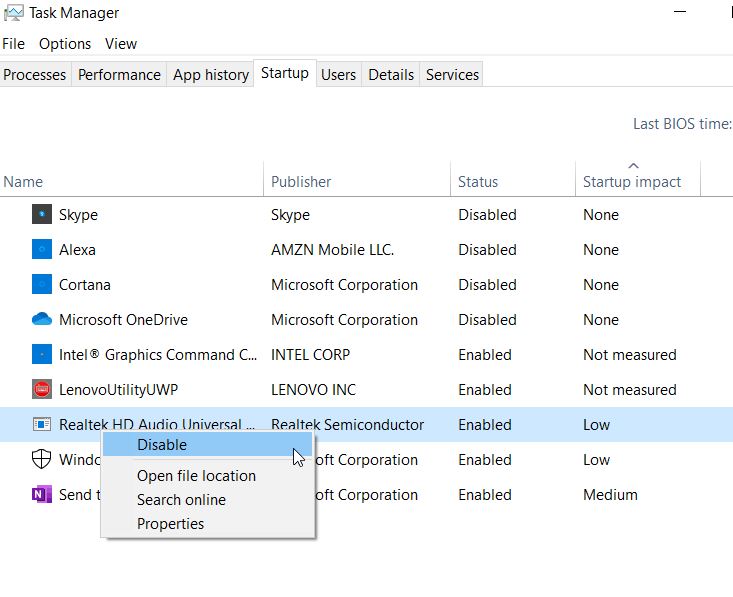733x597 pixels.
Task: Sort by the Status column header
Action: [513, 181]
